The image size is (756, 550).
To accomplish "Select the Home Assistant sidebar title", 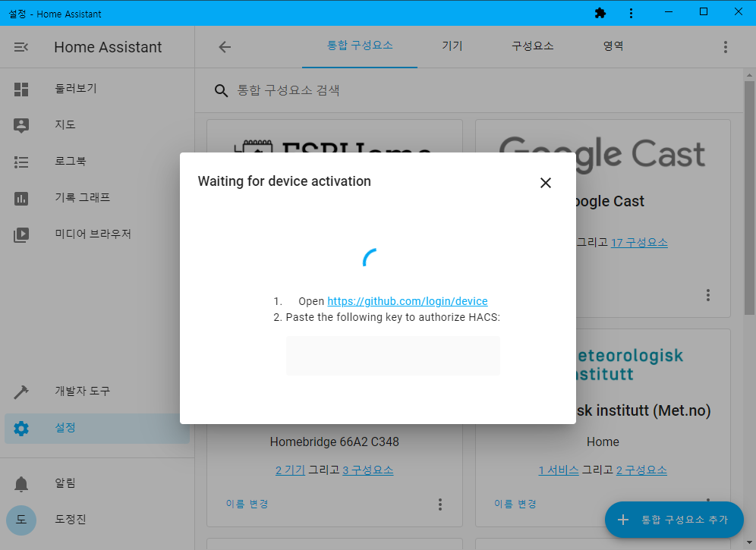I will pos(108,47).
